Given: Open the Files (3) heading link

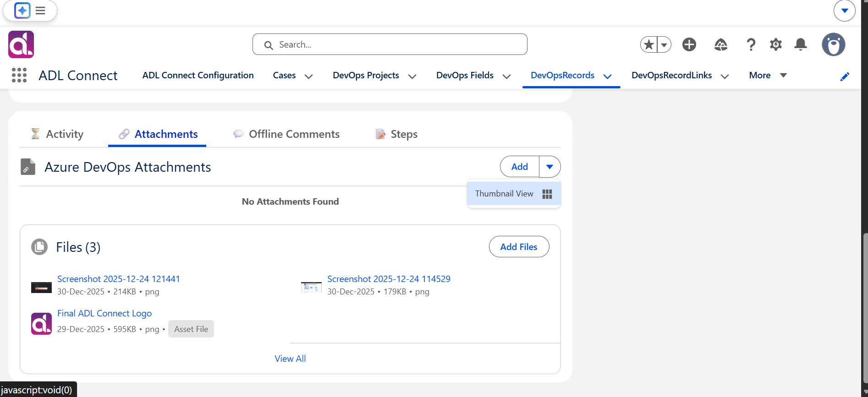Looking at the screenshot, I should click(78, 247).
